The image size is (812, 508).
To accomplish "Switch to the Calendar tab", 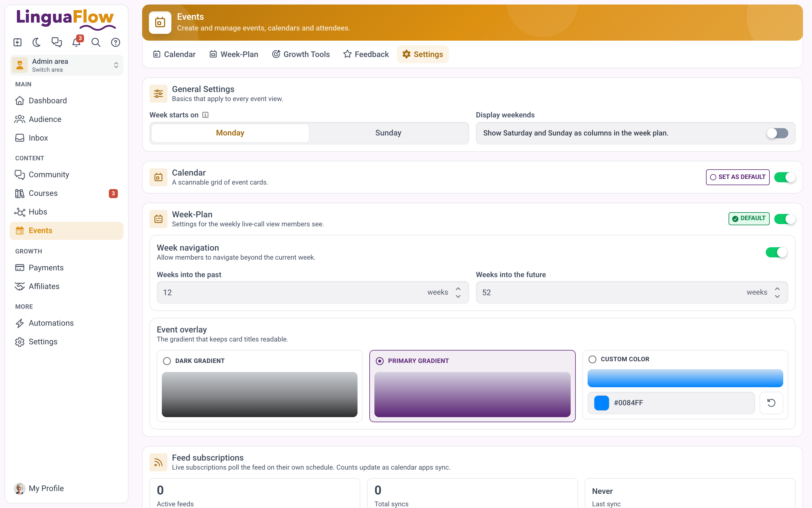I will point(174,54).
